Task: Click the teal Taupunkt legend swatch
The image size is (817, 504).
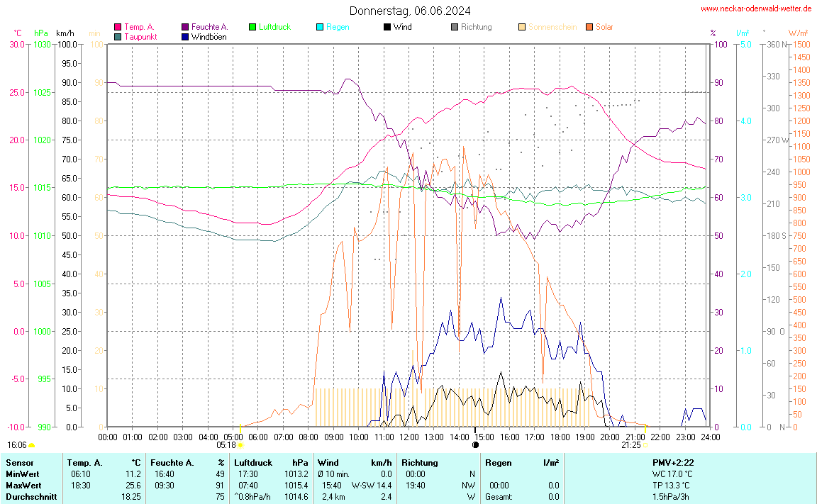Action: click(x=118, y=37)
